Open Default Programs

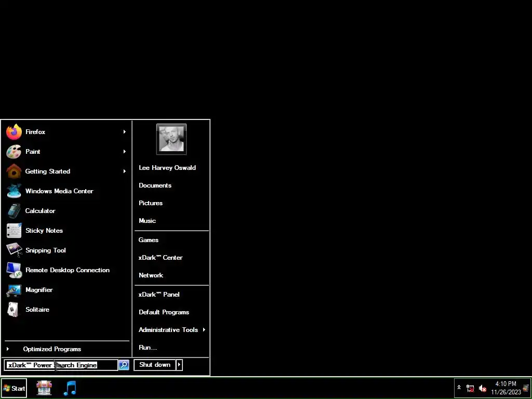click(164, 312)
